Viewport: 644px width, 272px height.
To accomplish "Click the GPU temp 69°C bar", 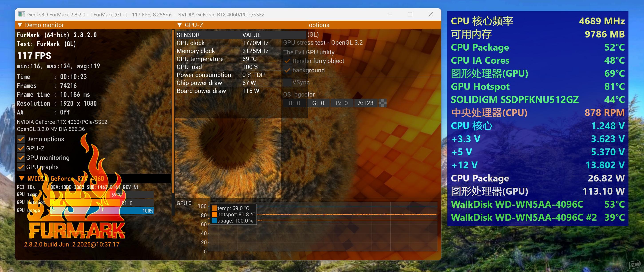I will pos(102,195).
